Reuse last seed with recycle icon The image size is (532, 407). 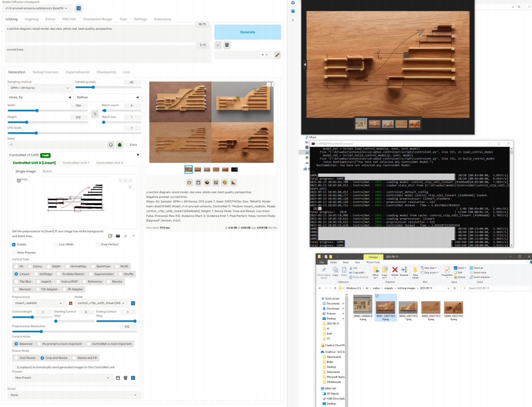point(120,144)
